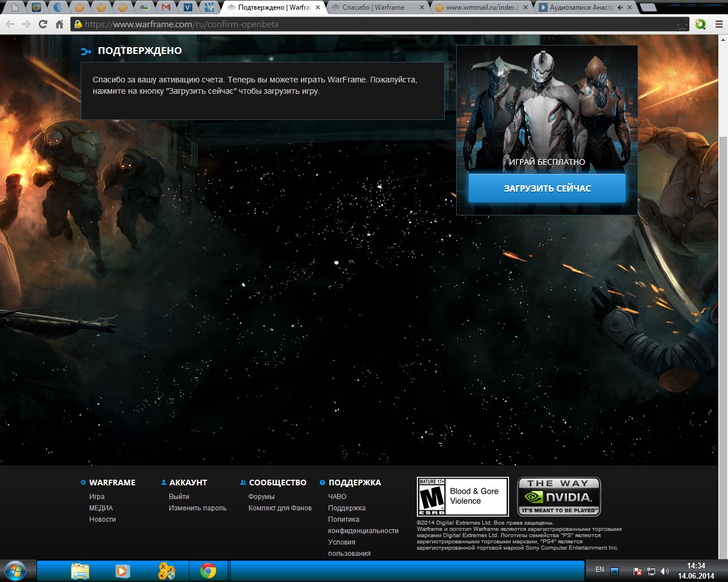
Task: Open the pinned blank page tab
Action: click(x=15, y=7)
